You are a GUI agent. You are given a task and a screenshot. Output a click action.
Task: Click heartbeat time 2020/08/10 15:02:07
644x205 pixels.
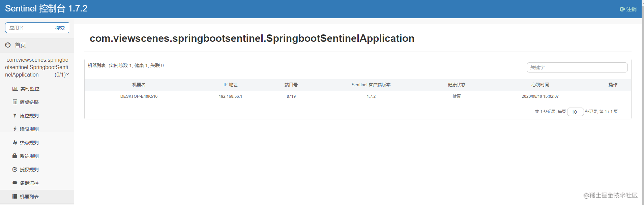pos(540,96)
